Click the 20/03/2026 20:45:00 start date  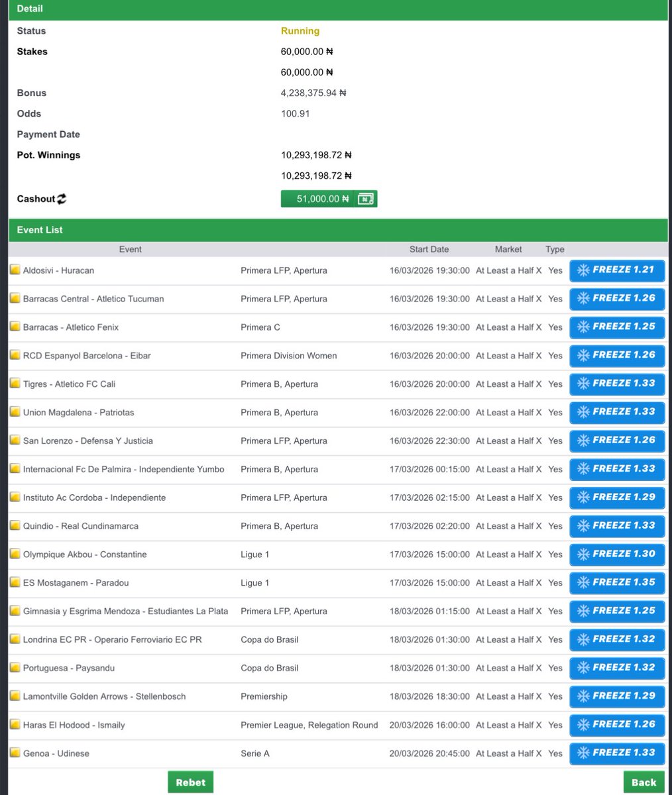point(429,753)
